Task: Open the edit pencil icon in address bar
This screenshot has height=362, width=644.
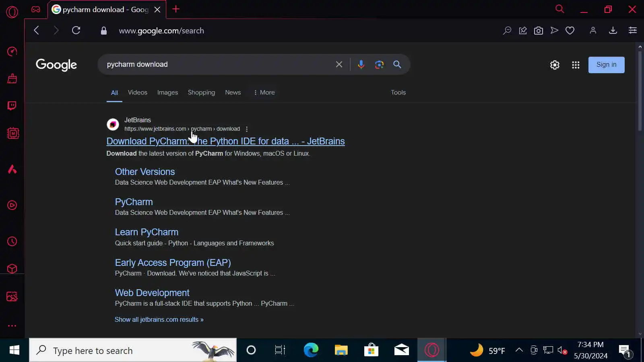Action: coord(523,31)
